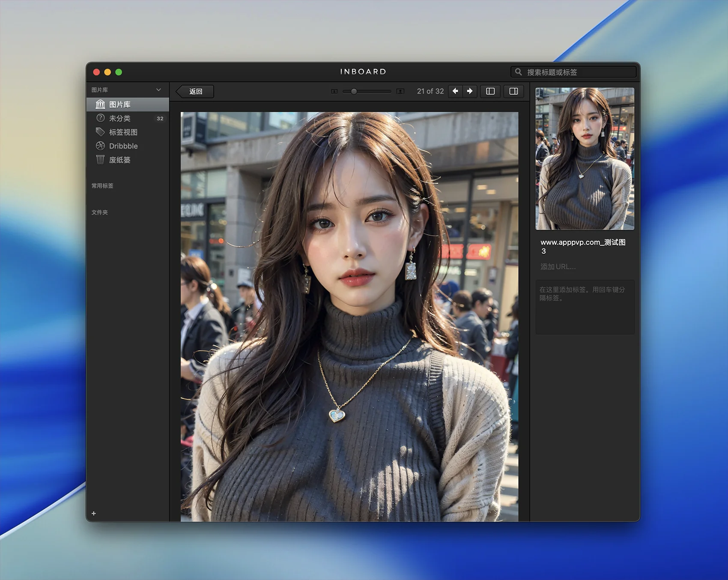
Task: Click the preview thumbnail in info panel
Action: 585,158
